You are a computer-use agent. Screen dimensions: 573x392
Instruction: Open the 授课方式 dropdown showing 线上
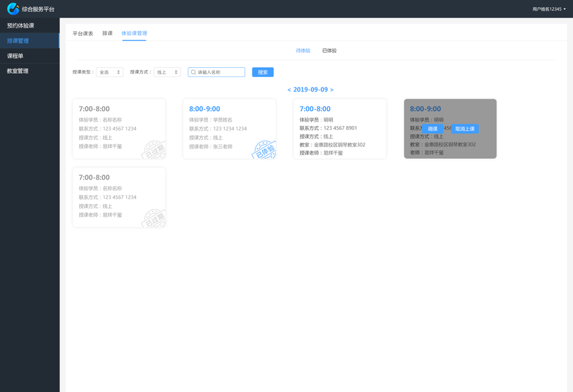tap(167, 73)
